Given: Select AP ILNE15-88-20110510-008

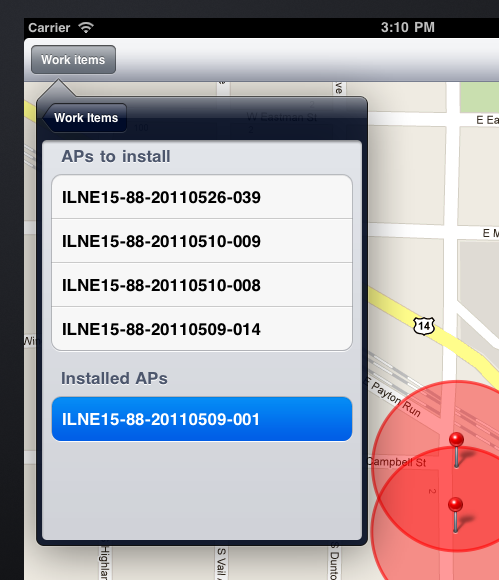Looking at the screenshot, I should [x=202, y=285].
